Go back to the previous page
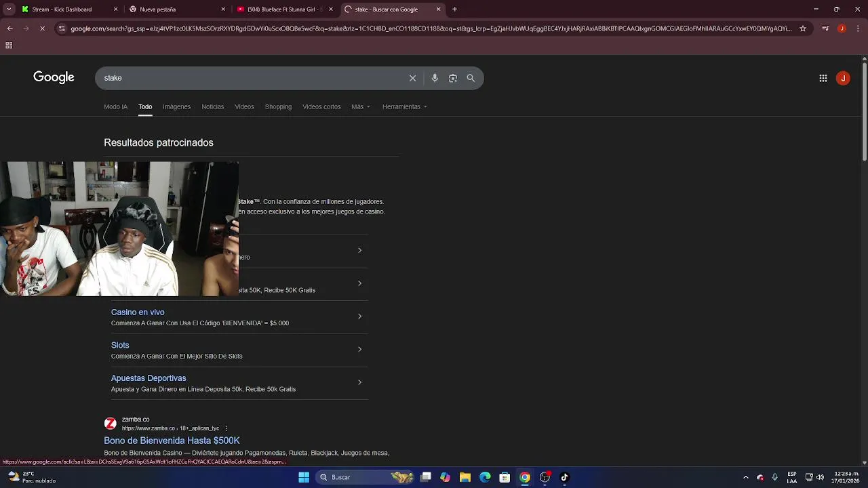The width and height of the screenshot is (868, 488). pos(9,28)
